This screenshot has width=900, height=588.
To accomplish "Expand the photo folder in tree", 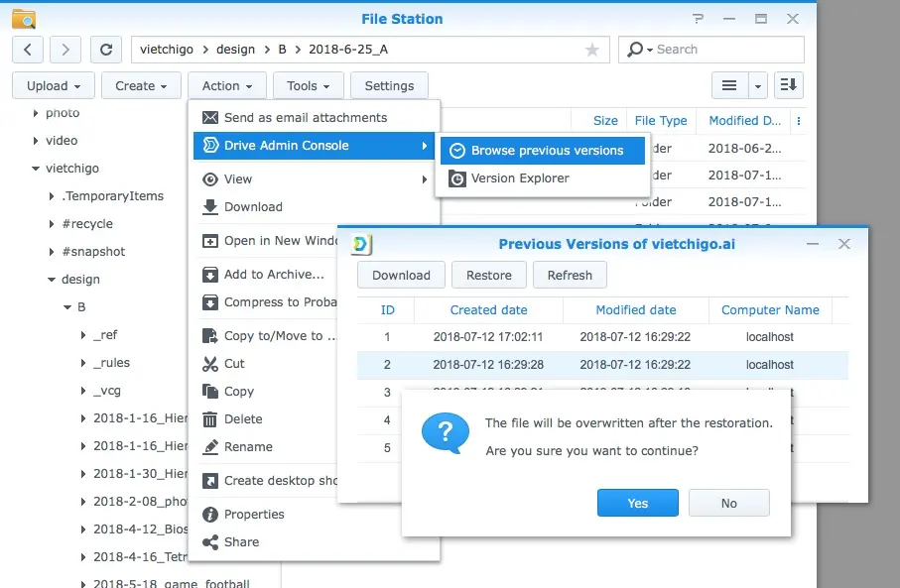I will point(36,113).
